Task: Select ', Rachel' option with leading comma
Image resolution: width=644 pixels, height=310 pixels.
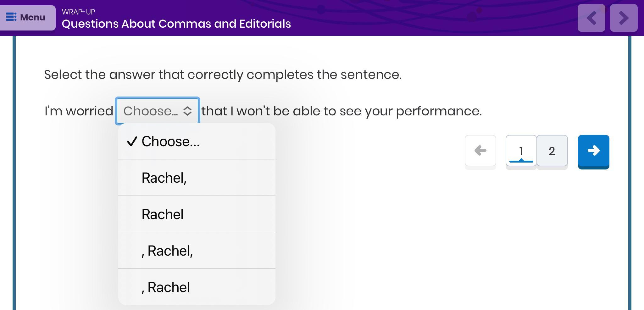Action: [x=166, y=287]
